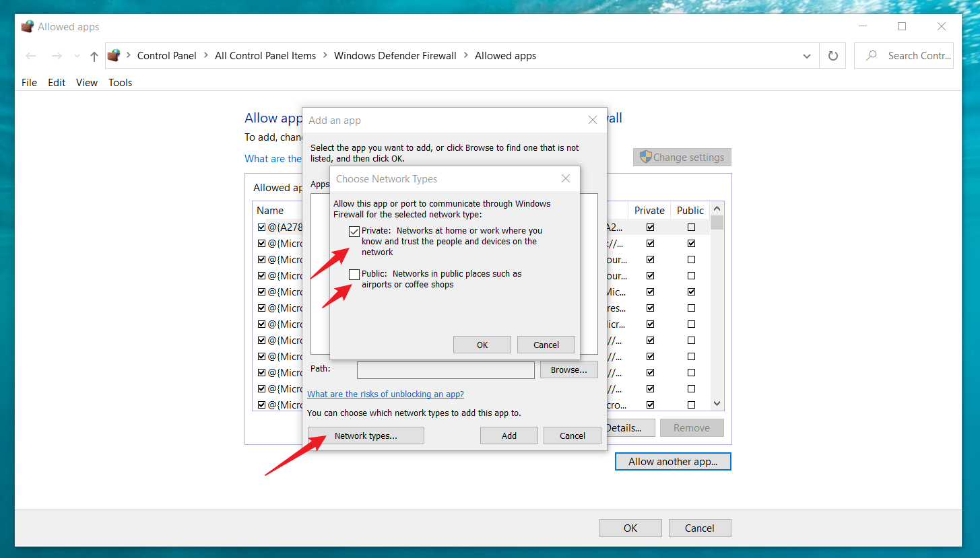Refresh the Allowed apps page
980x558 pixels.
point(833,56)
